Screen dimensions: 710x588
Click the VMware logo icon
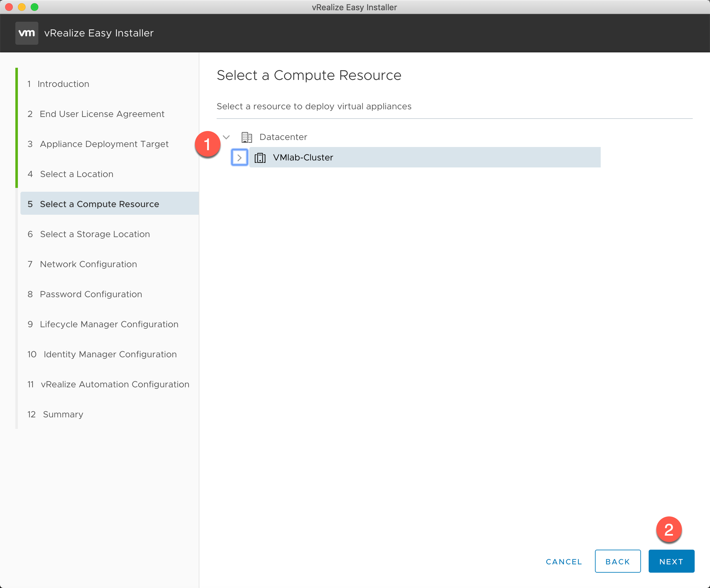[27, 33]
